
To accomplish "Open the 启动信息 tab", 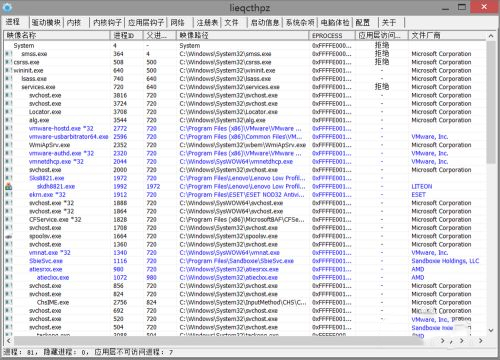I will 265,22.
